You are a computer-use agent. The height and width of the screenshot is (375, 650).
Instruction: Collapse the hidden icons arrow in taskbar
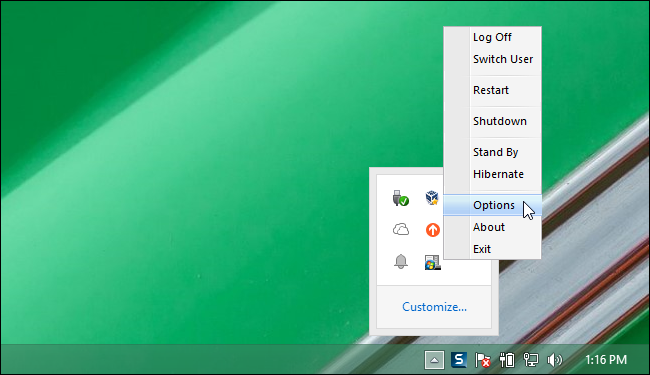[434, 360]
